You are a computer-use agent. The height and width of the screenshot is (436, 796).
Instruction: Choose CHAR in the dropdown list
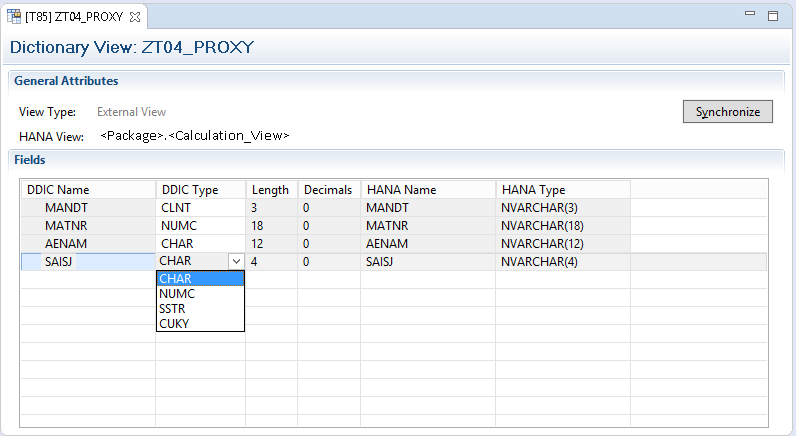point(200,279)
